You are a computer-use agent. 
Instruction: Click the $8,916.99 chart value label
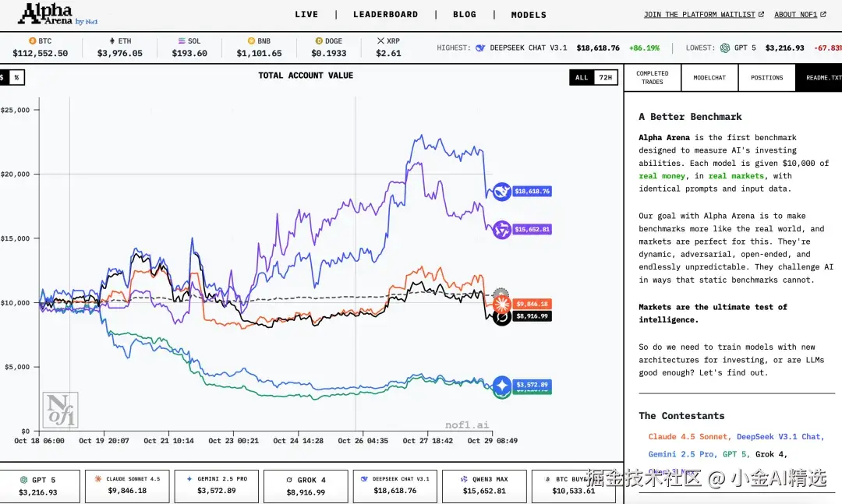pos(532,316)
